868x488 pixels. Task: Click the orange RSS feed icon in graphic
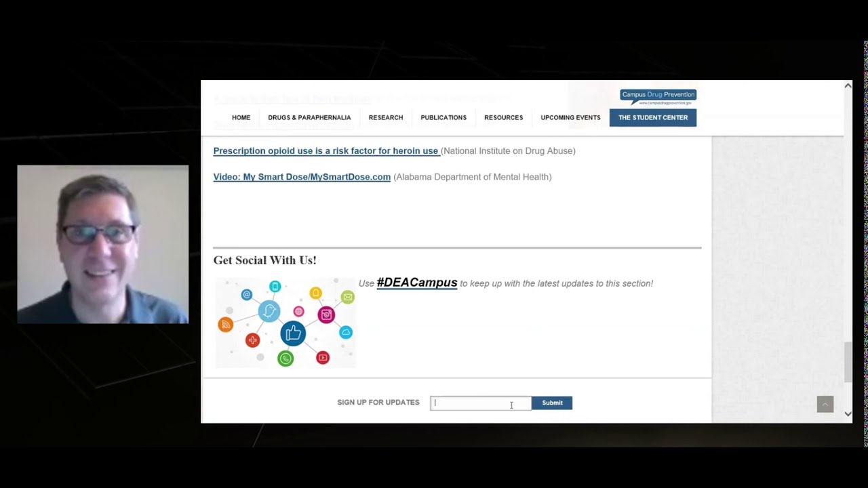tap(225, 325)
